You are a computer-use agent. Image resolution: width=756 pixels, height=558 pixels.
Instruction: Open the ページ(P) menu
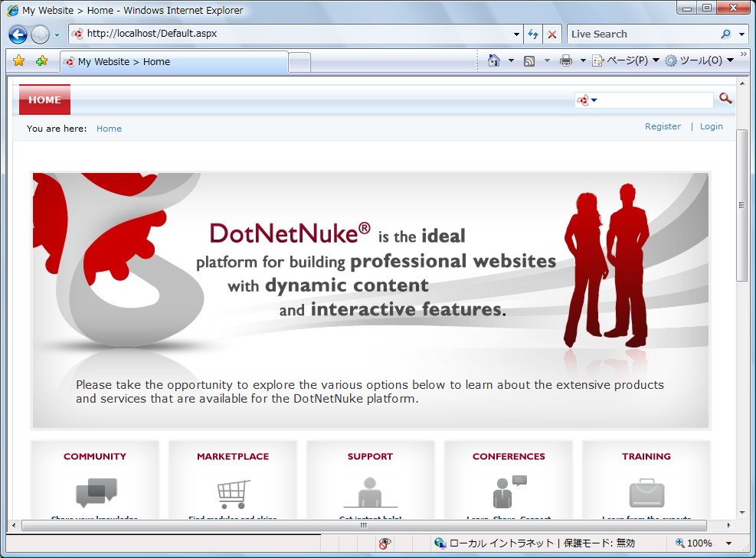tap(625, 60)
